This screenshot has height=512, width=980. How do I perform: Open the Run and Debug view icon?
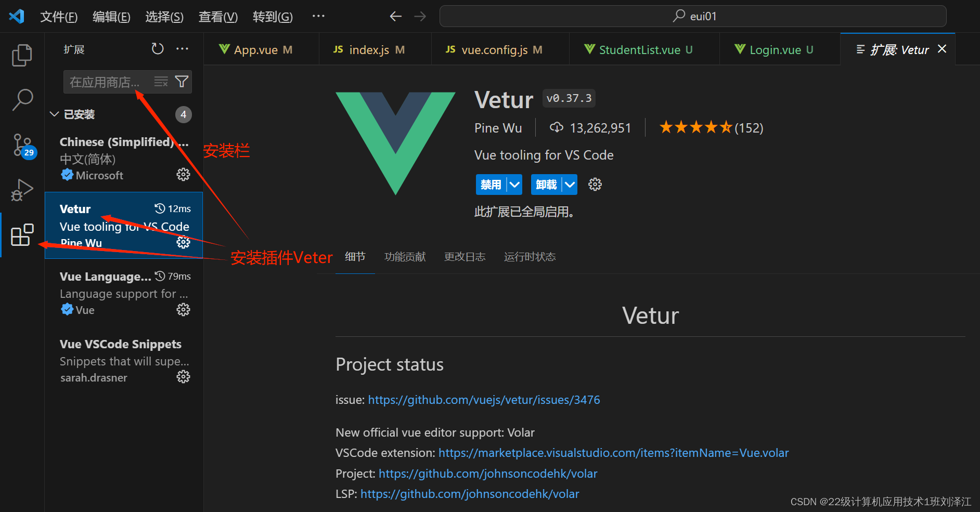click(x=22, y=190)
